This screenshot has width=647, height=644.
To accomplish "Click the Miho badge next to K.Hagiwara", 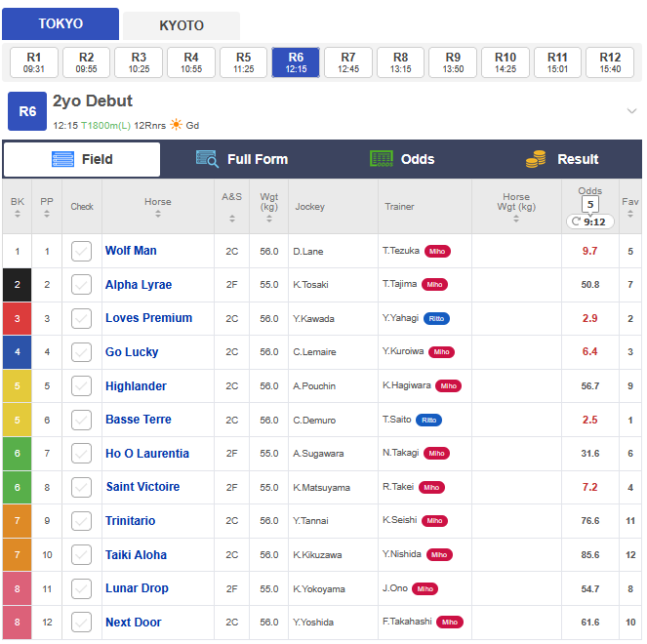I will pos(449,386).
